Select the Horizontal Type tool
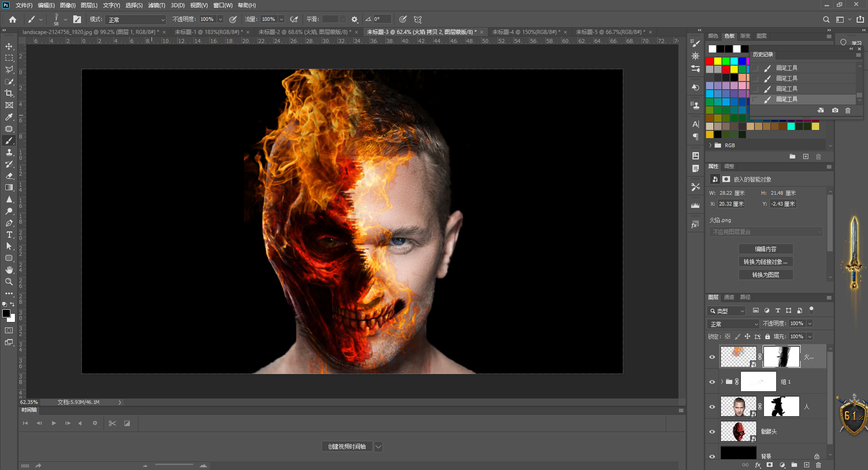 9,235
